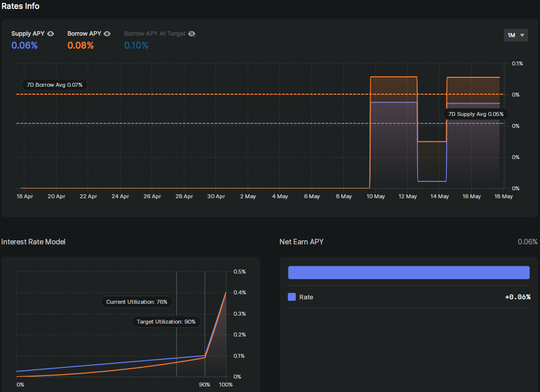Show the hidden Borrow APY At Target series

pos(192,34)
